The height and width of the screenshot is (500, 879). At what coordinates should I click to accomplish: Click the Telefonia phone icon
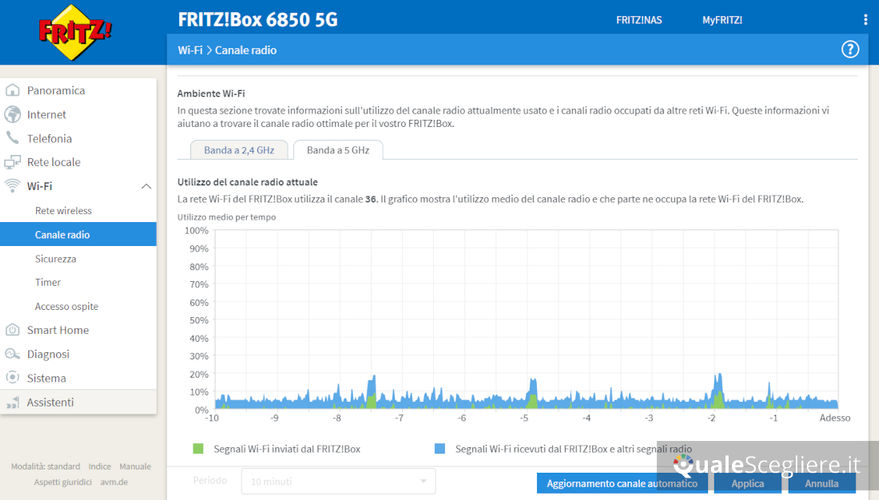click(x=13, y=138)
